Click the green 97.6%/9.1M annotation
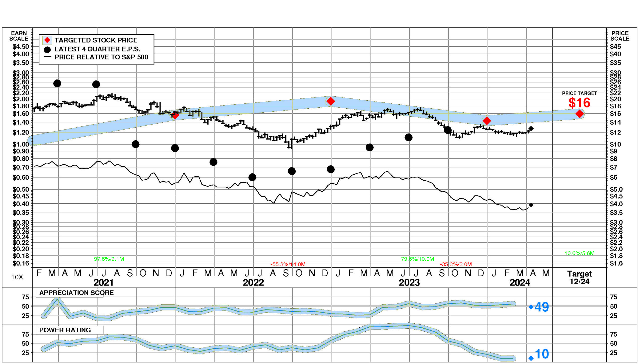The image size is (638, 364). pyautogui.click(x=109, y=259)
